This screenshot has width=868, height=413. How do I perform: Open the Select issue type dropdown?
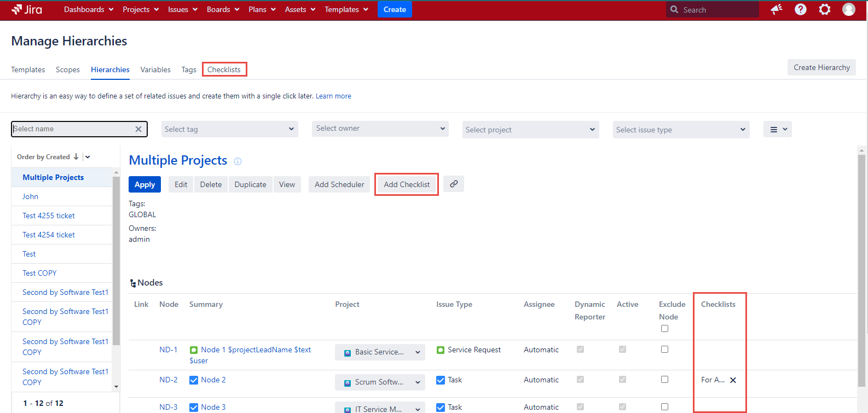681,130
